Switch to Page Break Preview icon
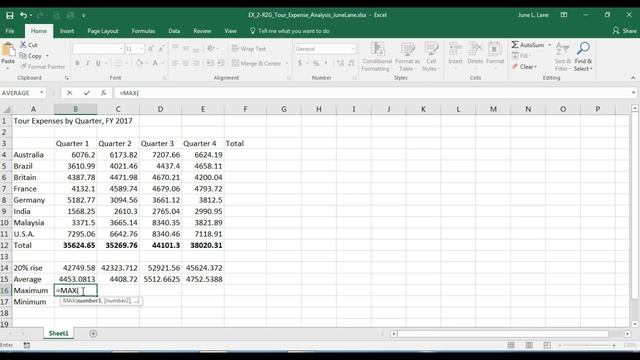This screenshot has height=360, width=640. click(547, 345)
